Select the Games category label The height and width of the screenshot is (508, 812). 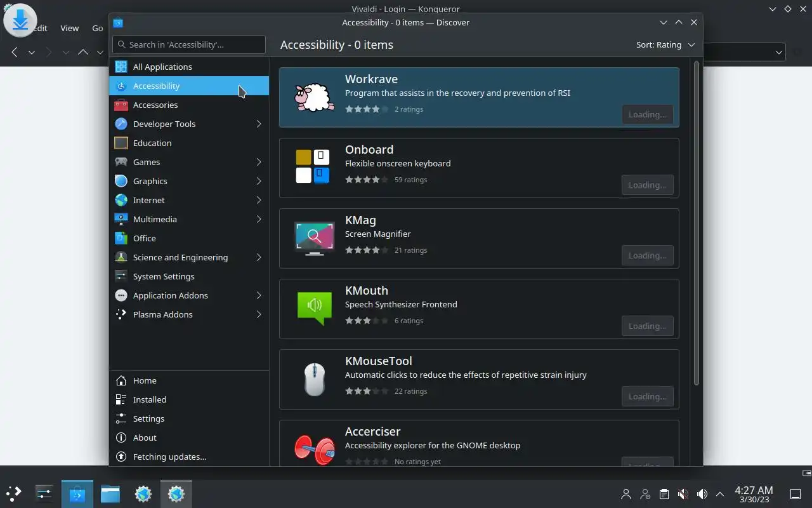click(x=147, y=162)
